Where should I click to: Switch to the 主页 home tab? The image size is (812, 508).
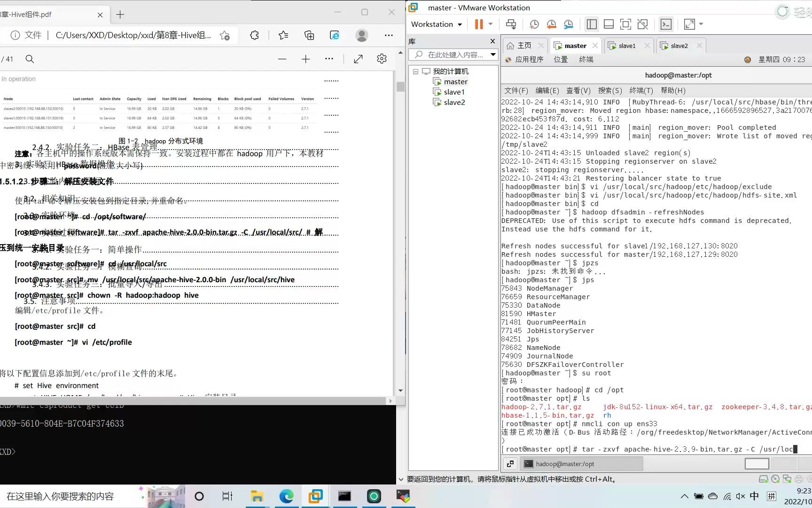coord(520,46)
